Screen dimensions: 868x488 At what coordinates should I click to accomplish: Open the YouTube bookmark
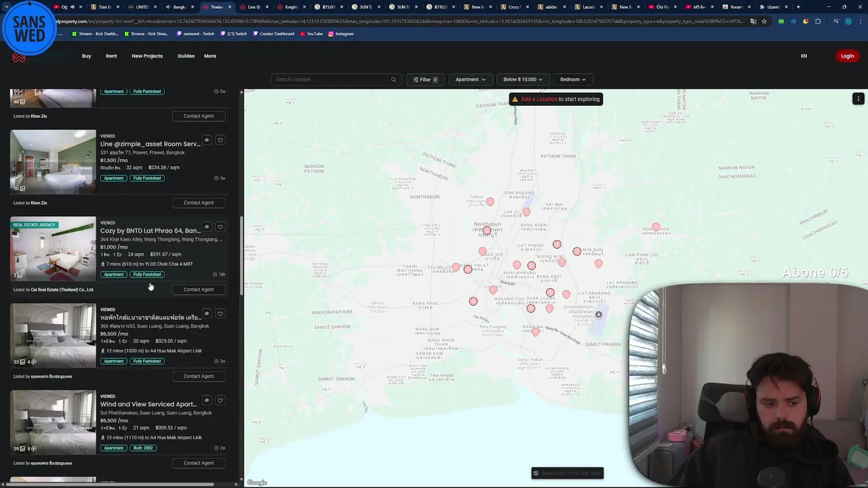(311, 34)
